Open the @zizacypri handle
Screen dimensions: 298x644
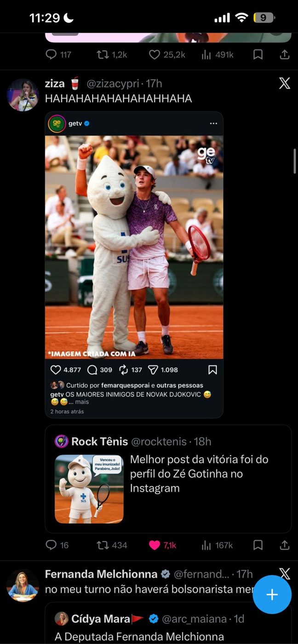pos(114,83)
